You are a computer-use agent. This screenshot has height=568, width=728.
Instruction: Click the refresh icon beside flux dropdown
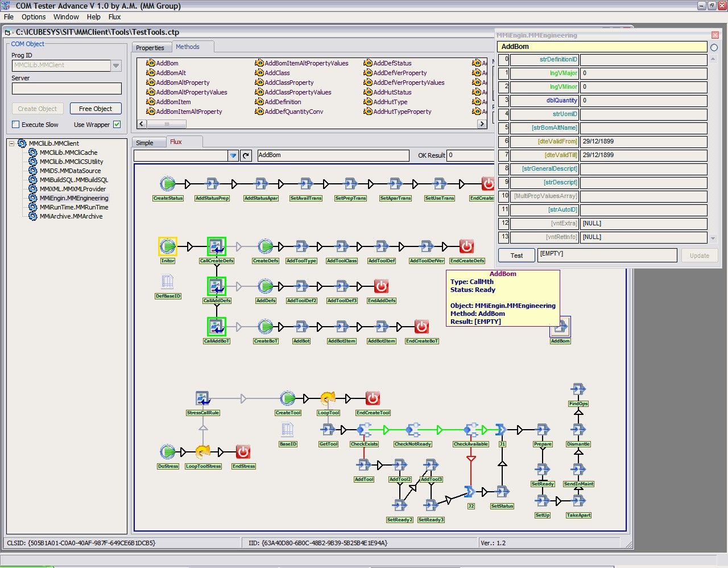(246, 155)
